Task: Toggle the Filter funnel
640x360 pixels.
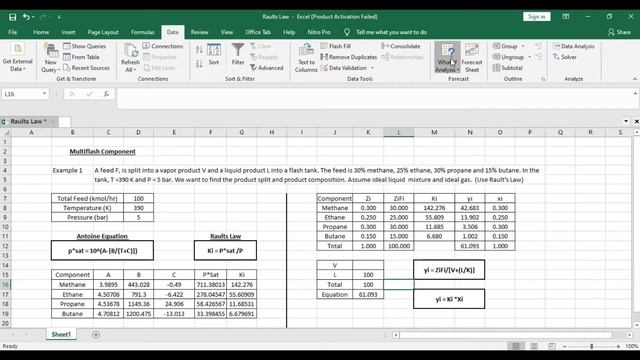Action: 238,54
